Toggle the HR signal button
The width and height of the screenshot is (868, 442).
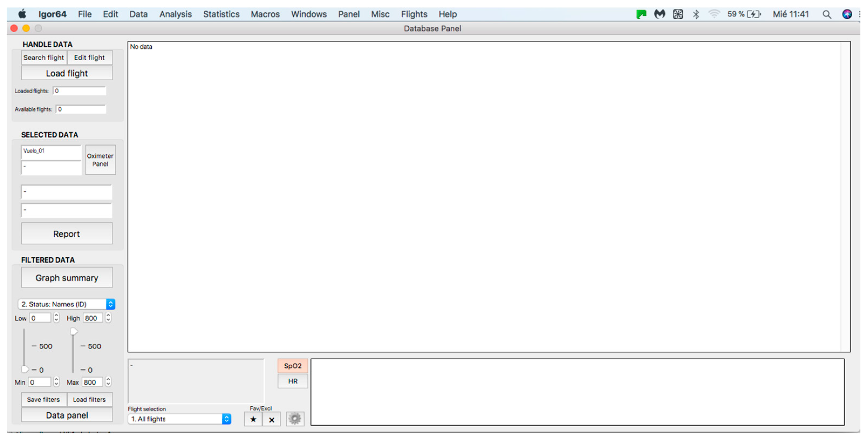point(292,381)
